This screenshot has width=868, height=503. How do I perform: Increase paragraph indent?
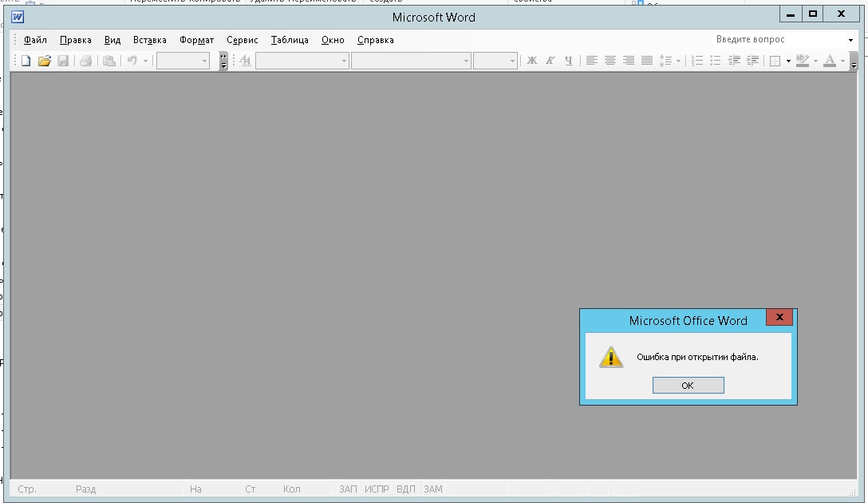coord(753,61)
